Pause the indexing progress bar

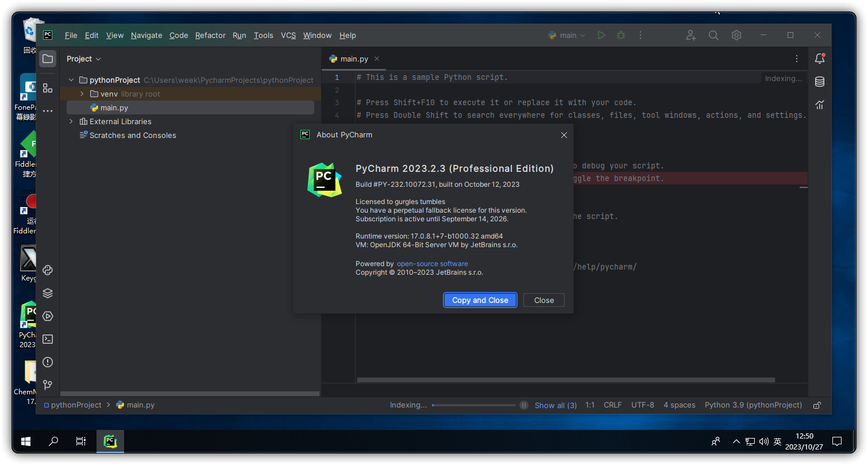tap(523, 405)
